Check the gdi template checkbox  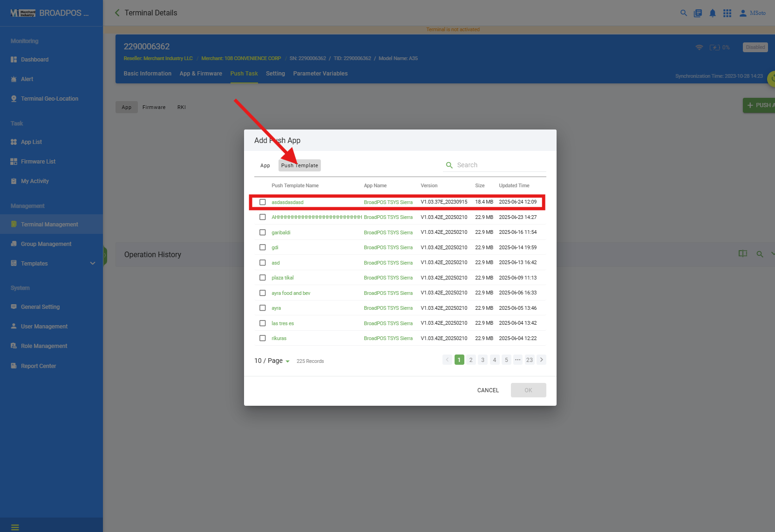[263, 247]
